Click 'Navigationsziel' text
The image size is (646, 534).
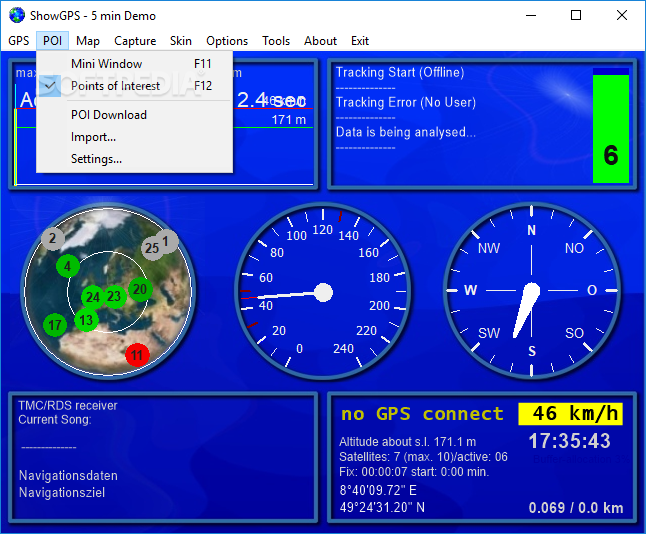pyautogui.click(x=62, y=492)
